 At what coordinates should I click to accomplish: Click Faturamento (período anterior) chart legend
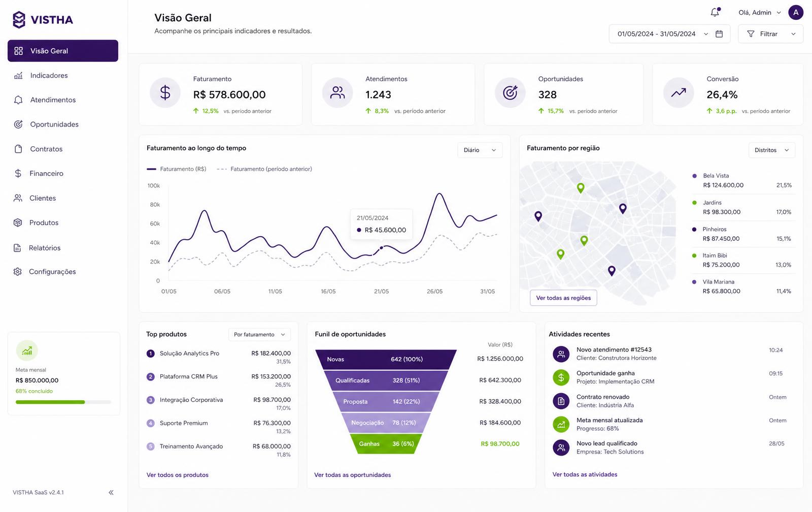point(264,169)
